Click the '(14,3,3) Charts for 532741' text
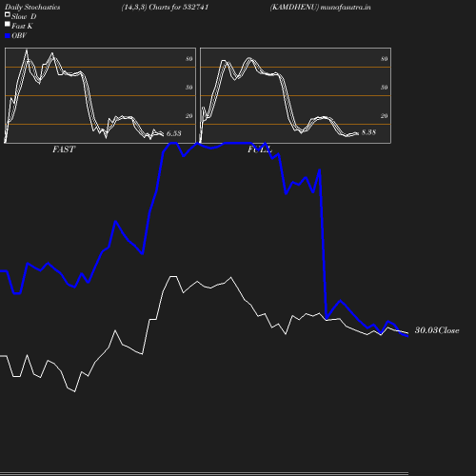 (165, 8)
